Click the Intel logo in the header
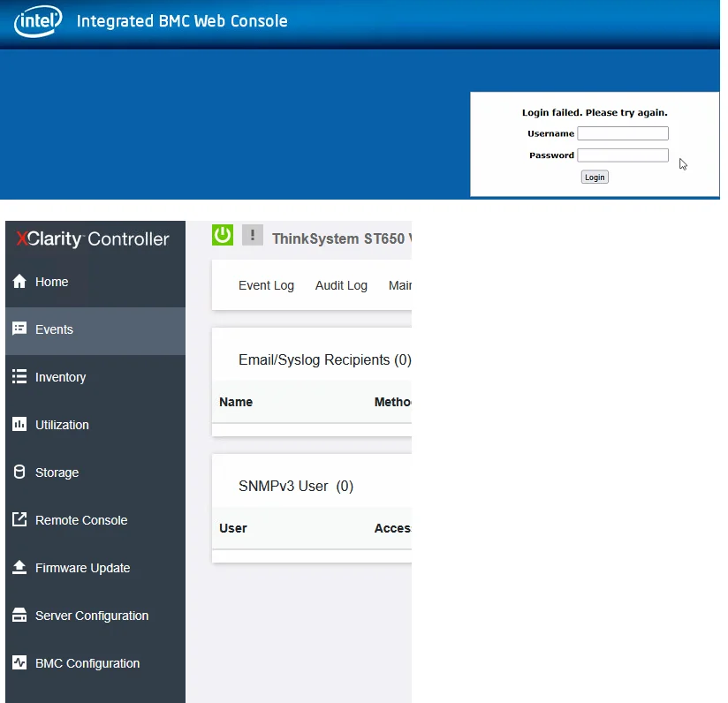728x703 pixels. [38, 21]
